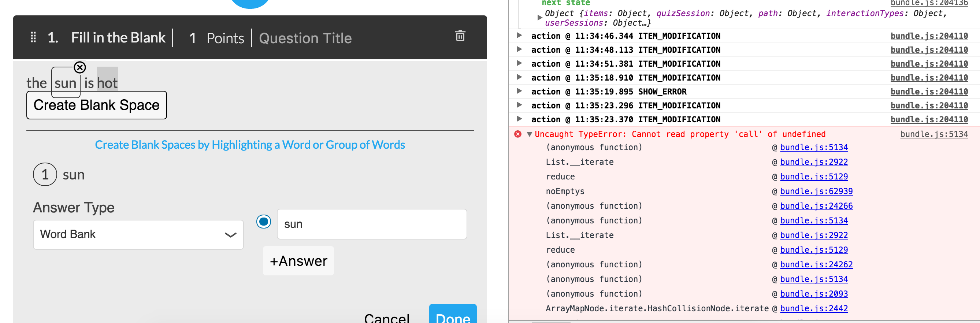Select the 'sun' answer radio button
Screen dimensions: 980x323
pos(263,222)
